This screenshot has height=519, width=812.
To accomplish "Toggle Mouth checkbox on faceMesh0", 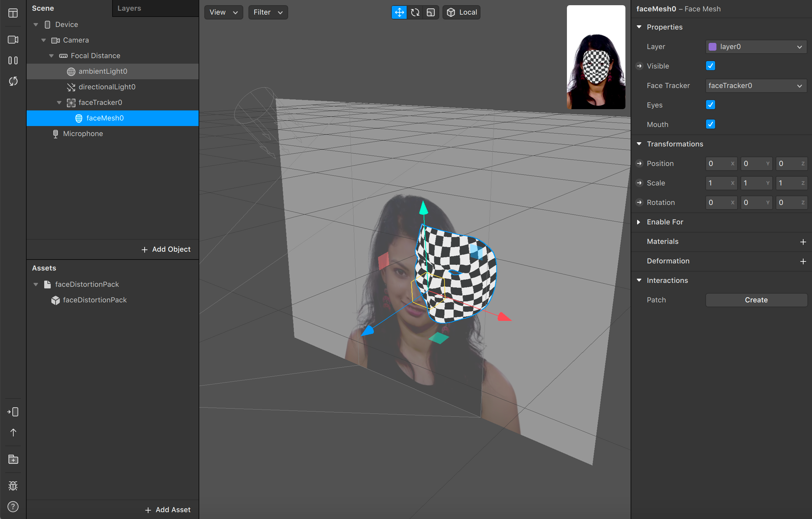I will (x=711, y=124).
